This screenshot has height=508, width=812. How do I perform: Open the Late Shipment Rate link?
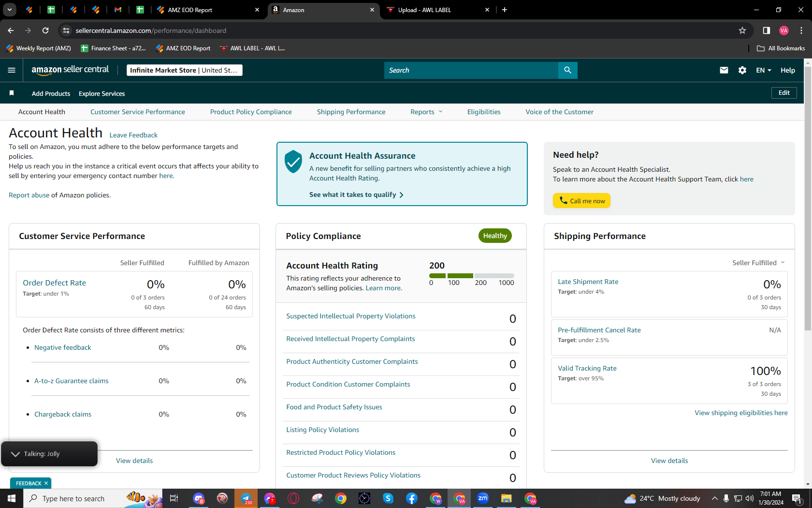click(588, 282)
